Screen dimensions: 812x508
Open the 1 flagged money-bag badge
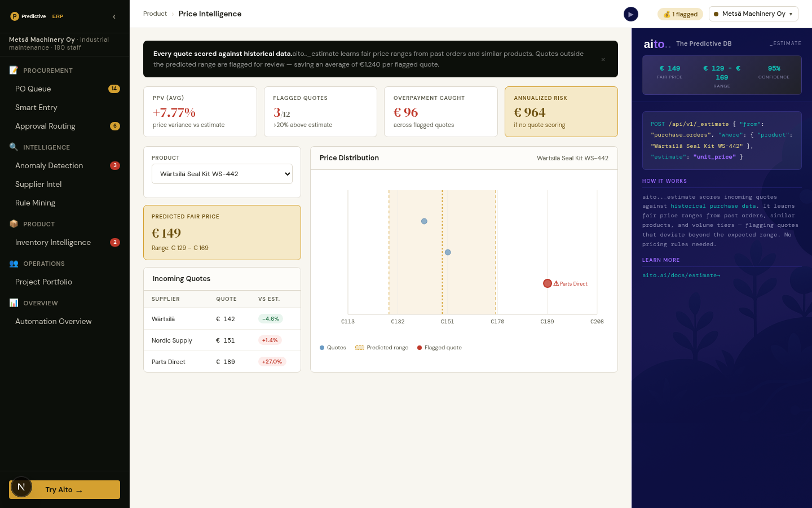coord(680,14)
